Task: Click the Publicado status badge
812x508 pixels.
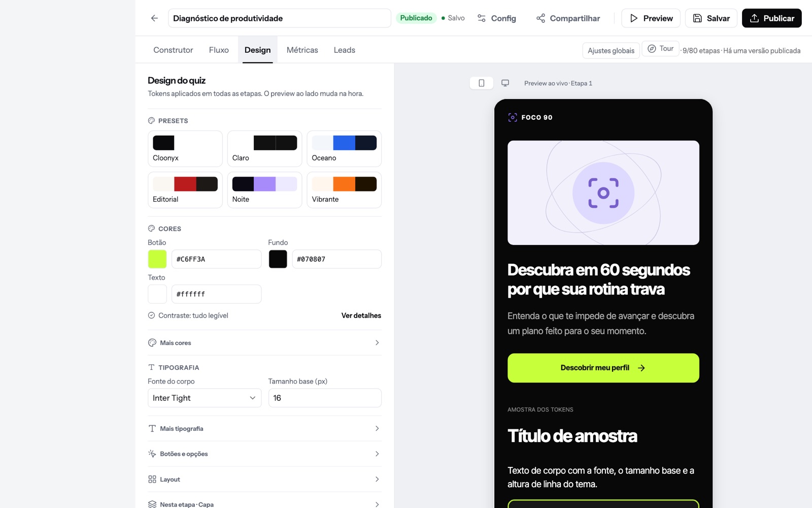Action: pyautogui.click(x=416, y=18)
